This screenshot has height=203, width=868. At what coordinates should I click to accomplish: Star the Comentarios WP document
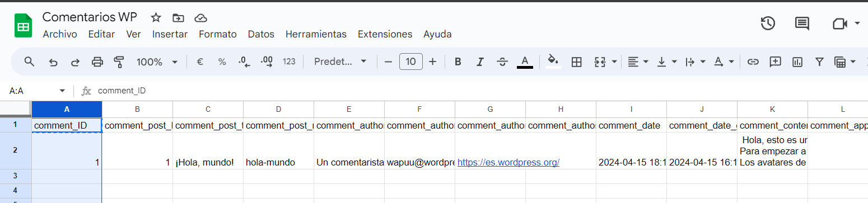click(156, 17)
